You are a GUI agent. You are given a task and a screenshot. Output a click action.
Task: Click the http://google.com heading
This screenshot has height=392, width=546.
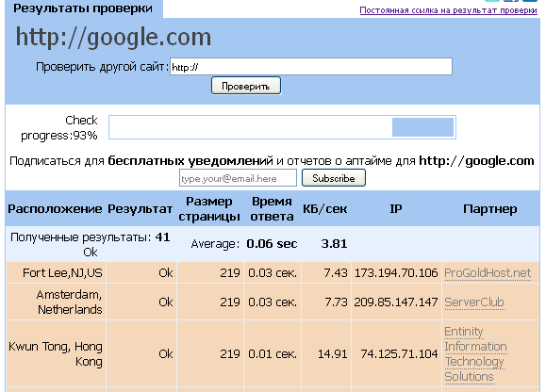(113, 37)
